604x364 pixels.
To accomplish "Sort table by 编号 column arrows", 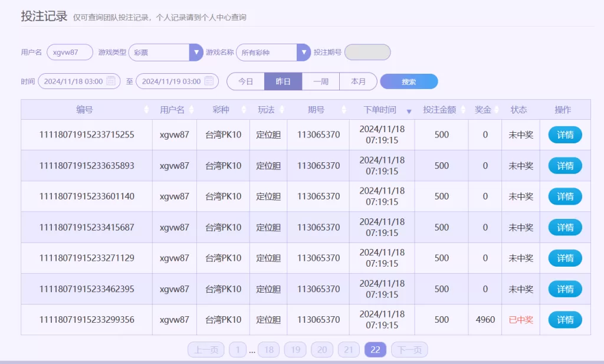I will tap(146, 110).
